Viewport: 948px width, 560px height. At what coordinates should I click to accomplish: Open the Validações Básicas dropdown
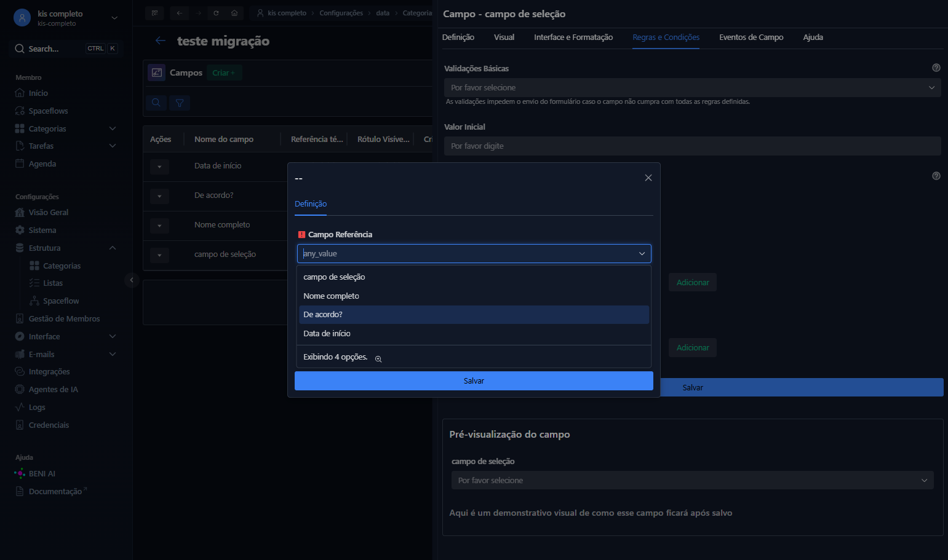point(692,87)
